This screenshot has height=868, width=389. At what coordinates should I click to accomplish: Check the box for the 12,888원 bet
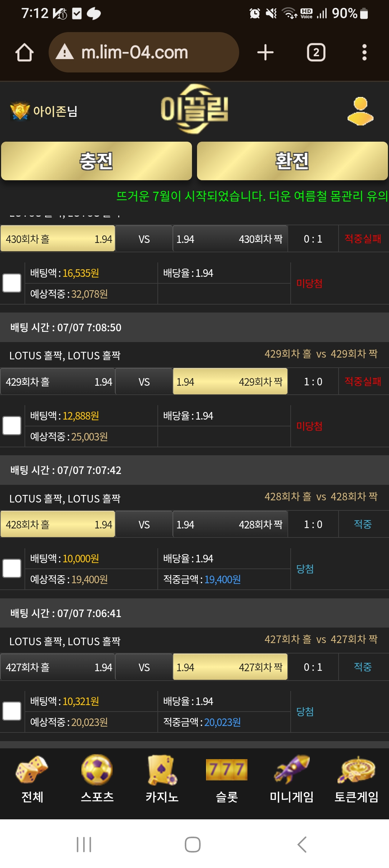tap(12, 426)
